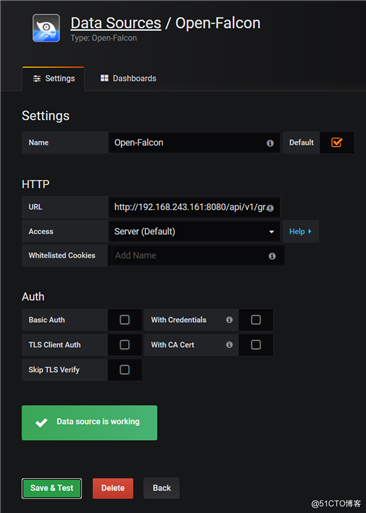
Task: Click the HTTP section heading
Action: (x=36, y=184)
